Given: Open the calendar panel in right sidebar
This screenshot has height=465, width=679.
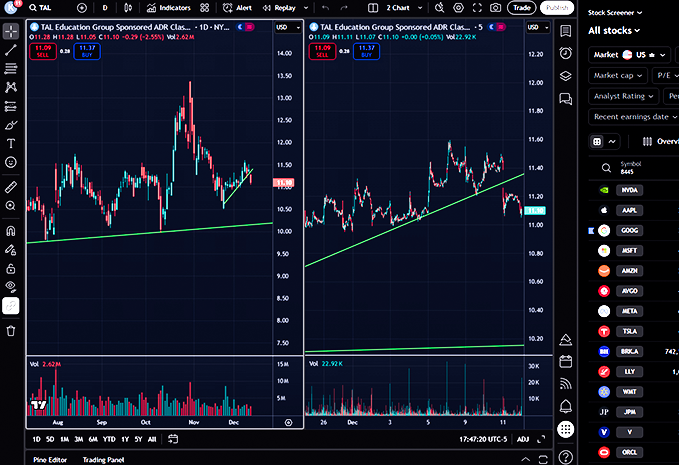Looking at the screenshot, I should click(565, 361).
